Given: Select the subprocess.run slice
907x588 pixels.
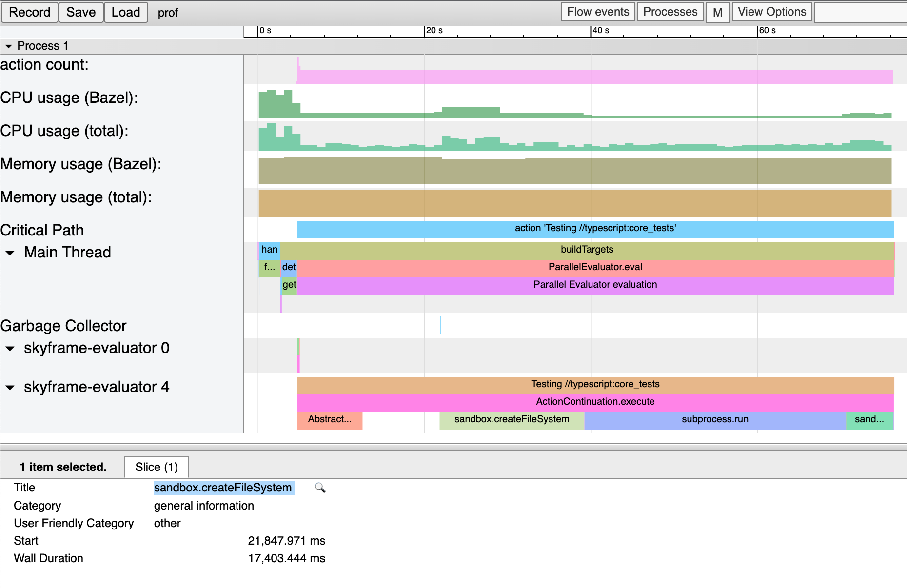Looking at the screenshot, I should pyautogui.click(x=714, y=419).
